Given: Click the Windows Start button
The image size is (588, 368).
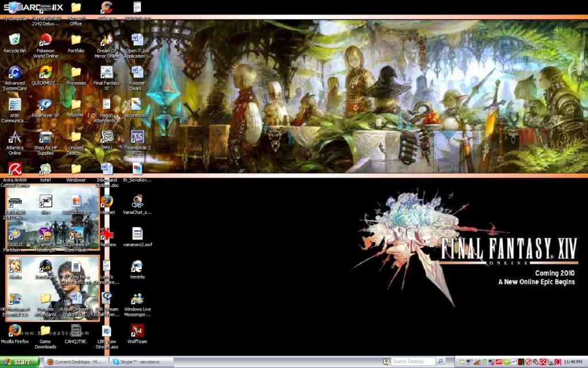Looking at the screenshot, I should coord(19,362).
